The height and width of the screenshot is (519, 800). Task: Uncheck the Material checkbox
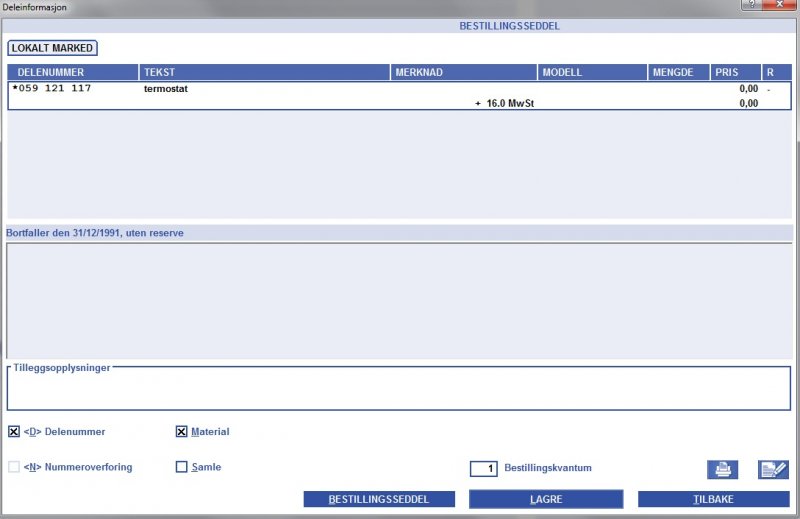[x=182, y=432]
